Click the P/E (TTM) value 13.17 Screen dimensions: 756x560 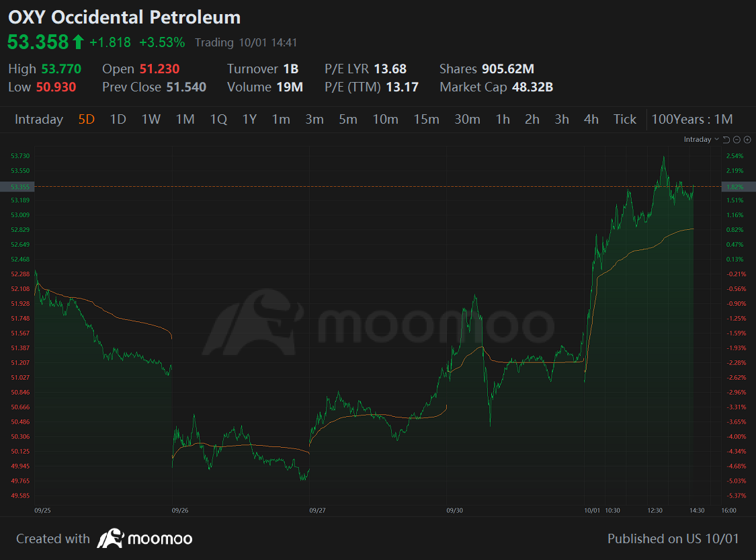[x=402, y=87]
